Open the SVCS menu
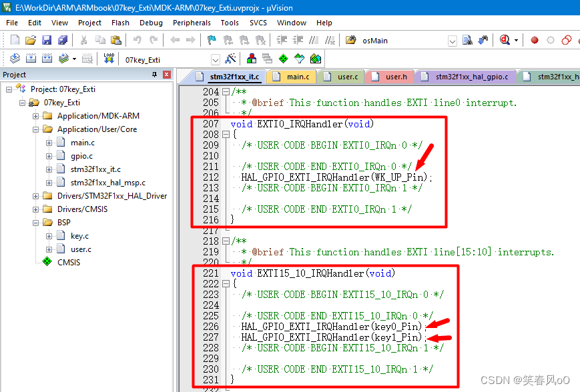580x392 pixels. (258, 23)
